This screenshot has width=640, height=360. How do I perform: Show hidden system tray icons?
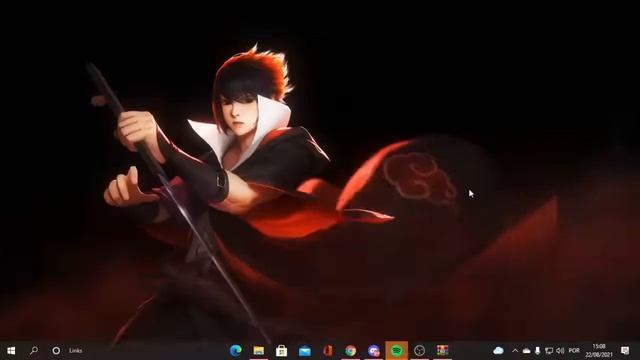click(x=515, y=351)
